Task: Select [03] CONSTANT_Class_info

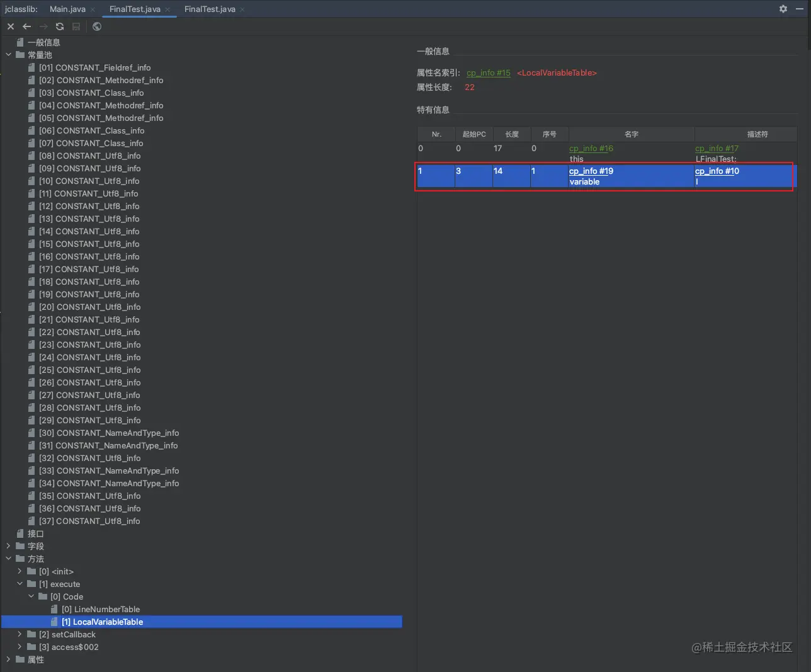Action: (91, 93)
